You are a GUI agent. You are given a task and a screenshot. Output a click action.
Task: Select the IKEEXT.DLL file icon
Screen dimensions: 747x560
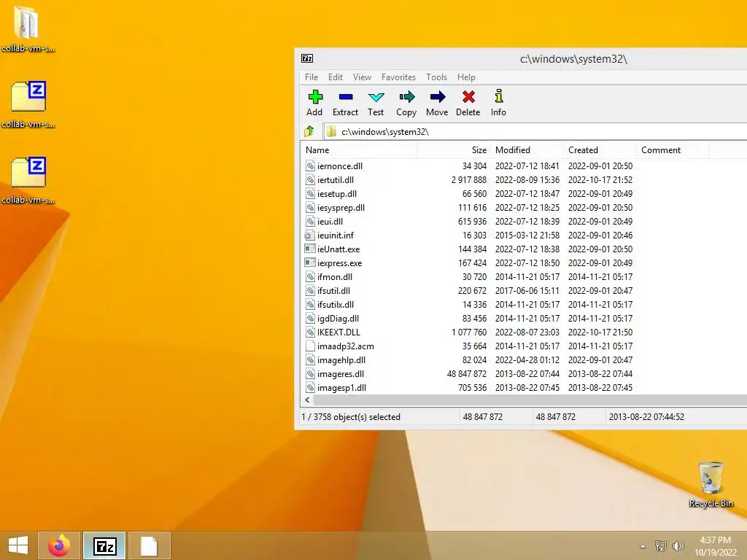(310, 332)
